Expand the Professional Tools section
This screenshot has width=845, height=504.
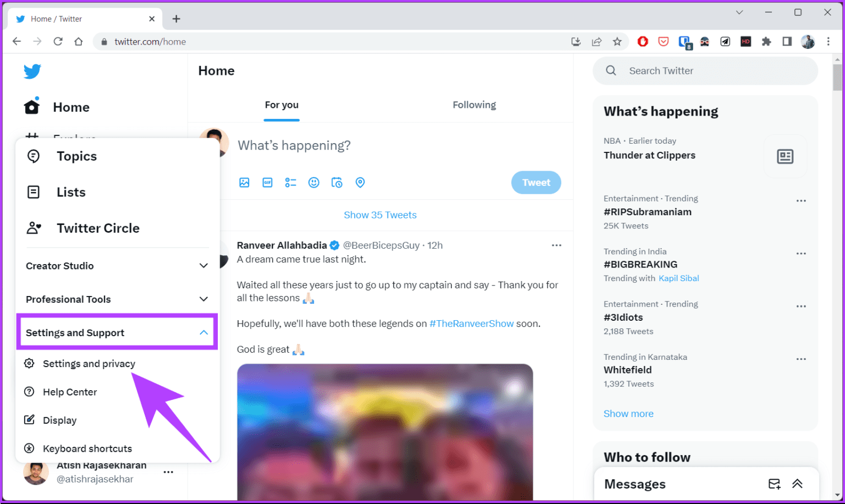click(117, 299)
